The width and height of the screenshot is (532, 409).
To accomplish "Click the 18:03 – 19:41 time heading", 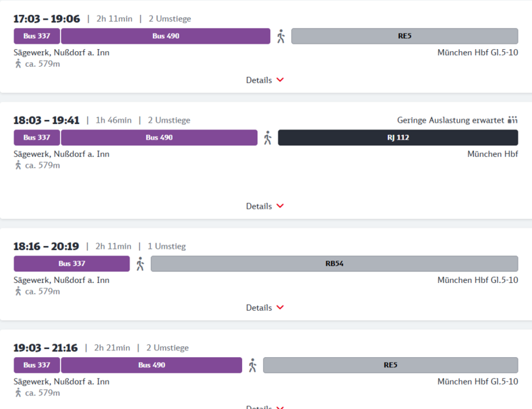I will (x=46, y=121).
